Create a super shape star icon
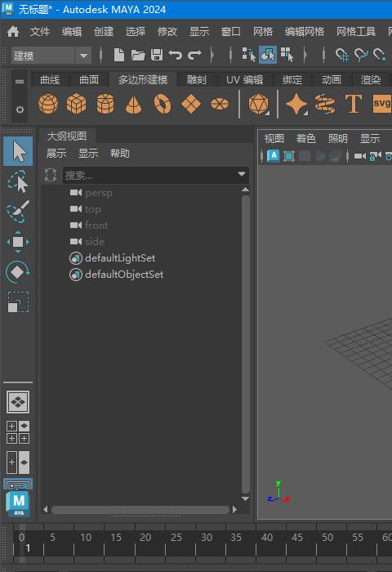The height and width of the screenshot is (572, 392). coord(296,105)
